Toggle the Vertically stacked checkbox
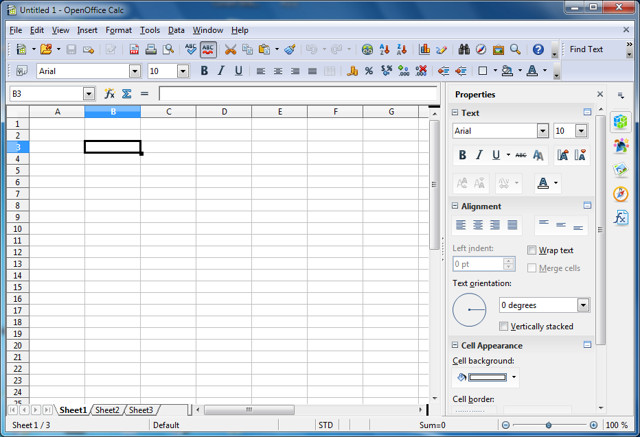 [x=504, y=326]
